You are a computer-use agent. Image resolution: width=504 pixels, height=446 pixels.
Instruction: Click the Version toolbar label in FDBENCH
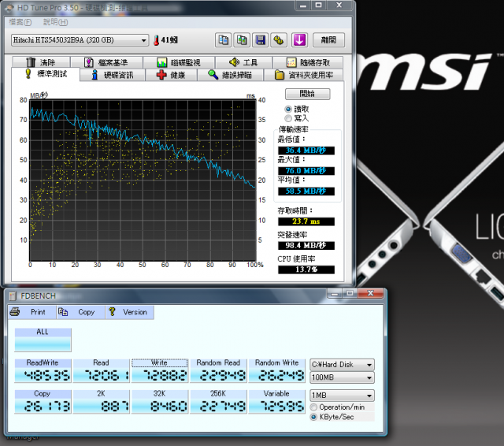[135, 312]
